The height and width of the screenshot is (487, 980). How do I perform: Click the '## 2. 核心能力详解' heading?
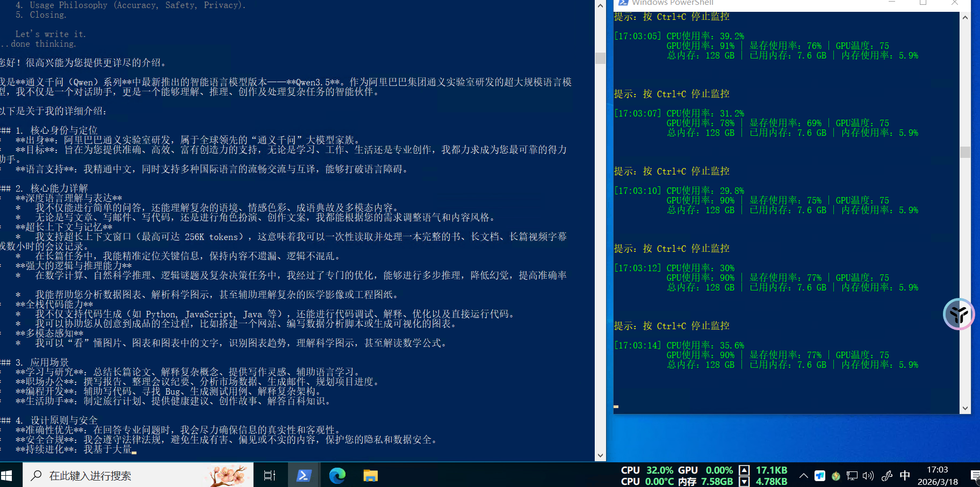(x=44, y=188)
